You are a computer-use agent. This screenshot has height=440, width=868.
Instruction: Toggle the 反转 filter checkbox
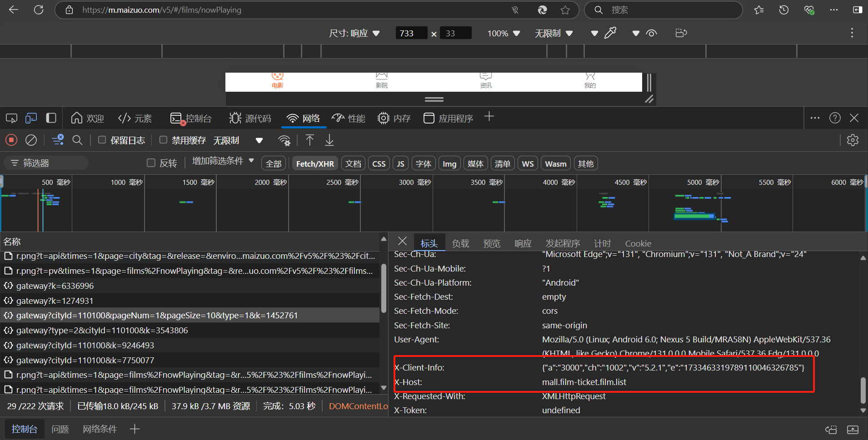(x=151, y=163)
